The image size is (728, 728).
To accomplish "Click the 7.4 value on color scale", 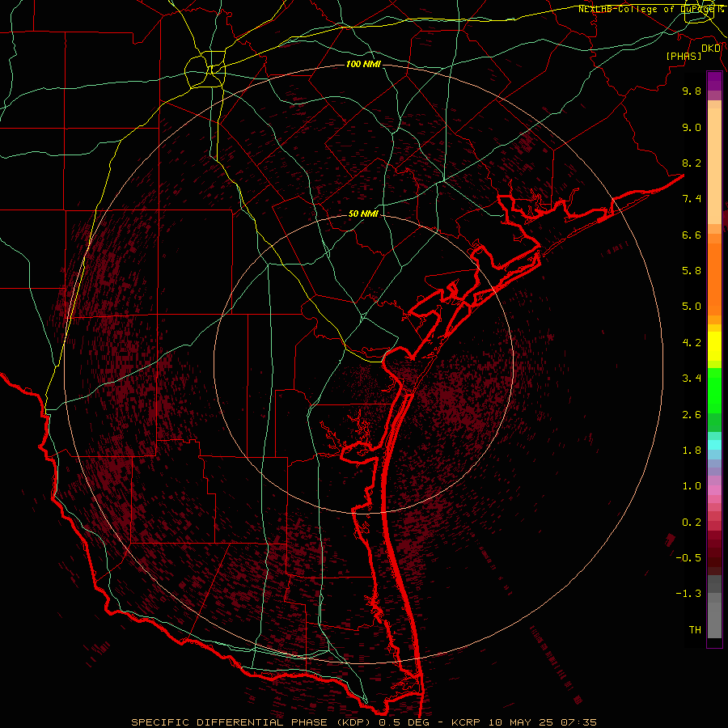I will [692, 199].
